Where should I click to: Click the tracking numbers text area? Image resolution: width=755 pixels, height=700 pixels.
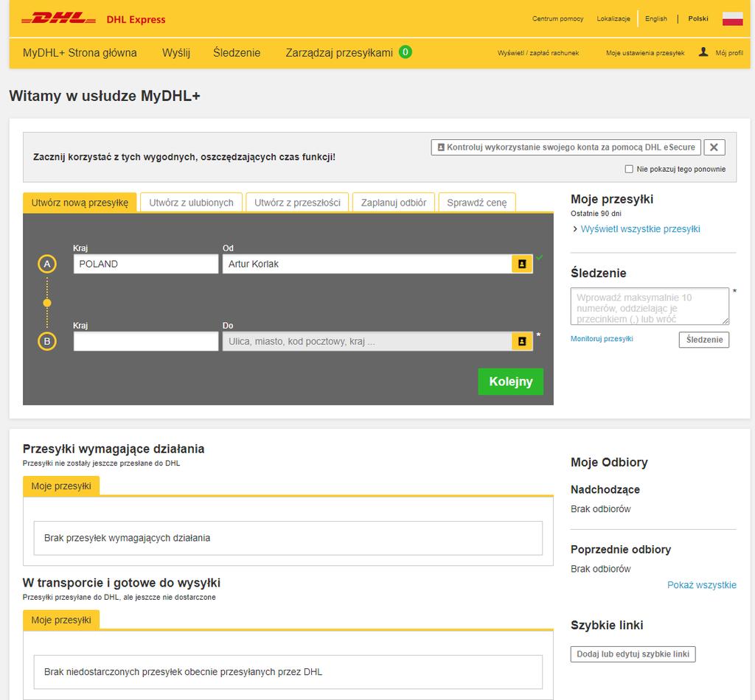pyautogui.click(x=650, y=307)
